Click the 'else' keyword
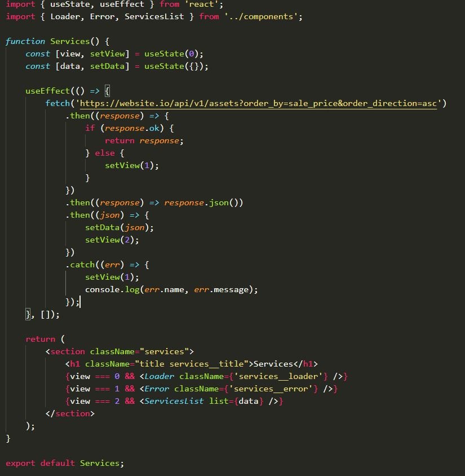This screenshot has height=476, width=465. (x=105, y=153)
